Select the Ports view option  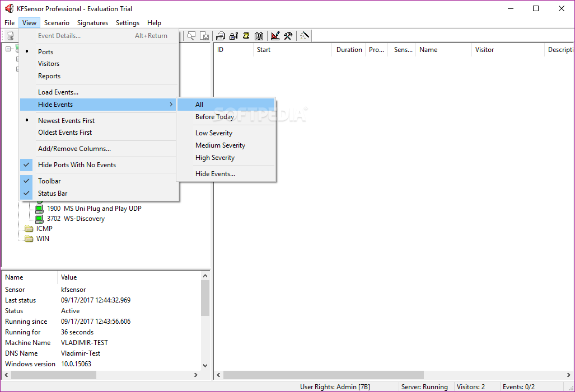click(x=99, y=51)
